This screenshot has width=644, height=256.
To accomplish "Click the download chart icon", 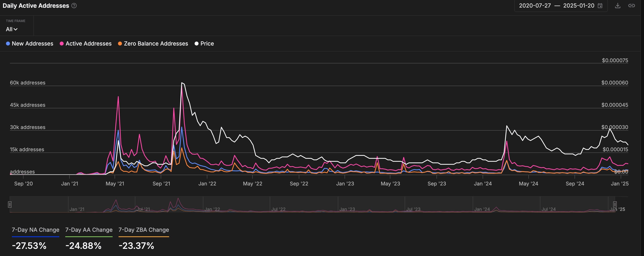I will tap(618, 6).
